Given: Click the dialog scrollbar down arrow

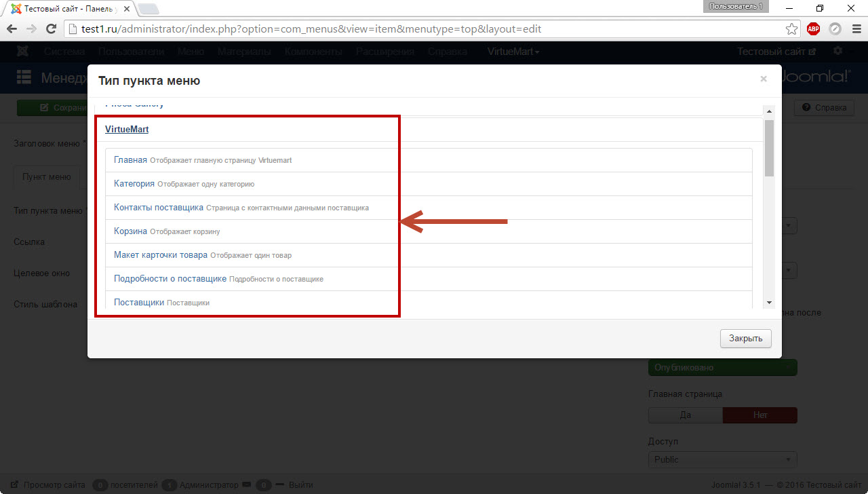Looking at the screenshot, I should pyautogui.click(x=769, y=302).
